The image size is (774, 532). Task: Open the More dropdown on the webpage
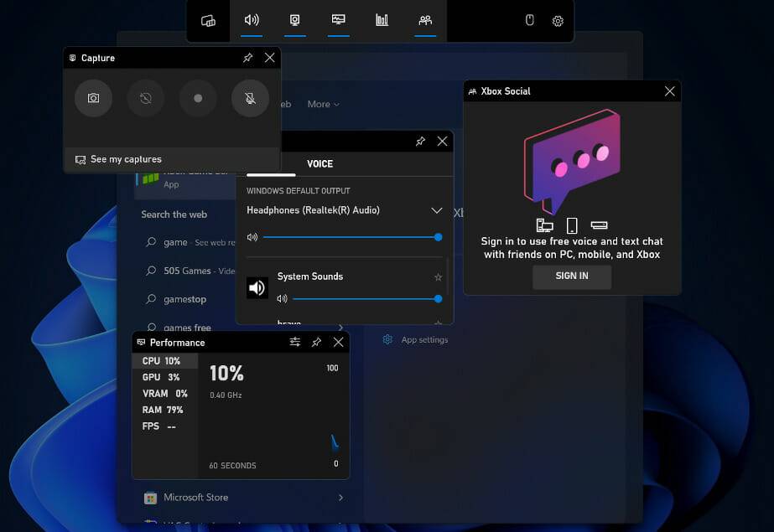coord(323,104)
